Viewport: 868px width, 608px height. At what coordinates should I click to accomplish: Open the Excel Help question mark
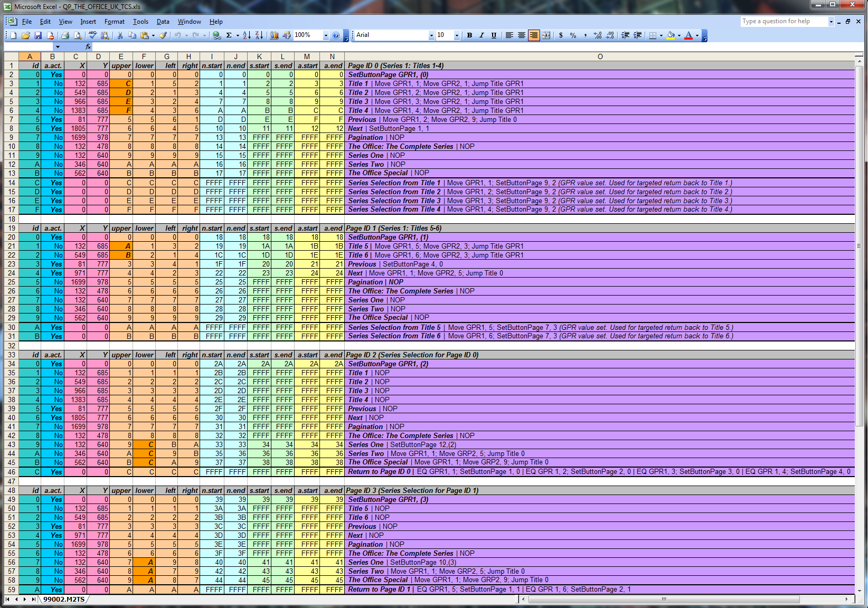(x=336, y=35)
